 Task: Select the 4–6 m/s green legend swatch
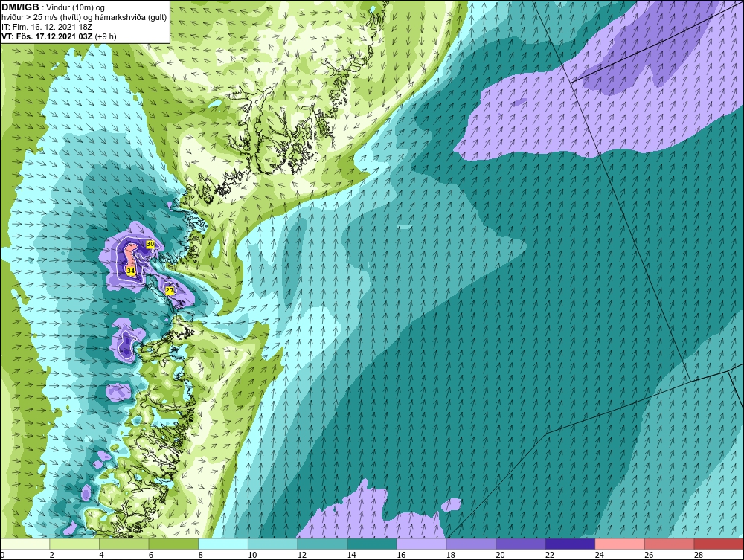[x=124, y=544]
